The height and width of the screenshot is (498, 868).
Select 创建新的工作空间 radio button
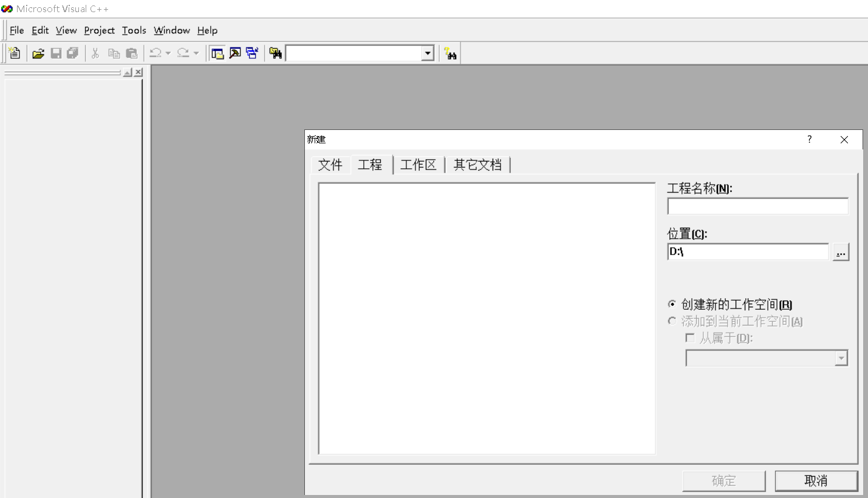(672, 304)
